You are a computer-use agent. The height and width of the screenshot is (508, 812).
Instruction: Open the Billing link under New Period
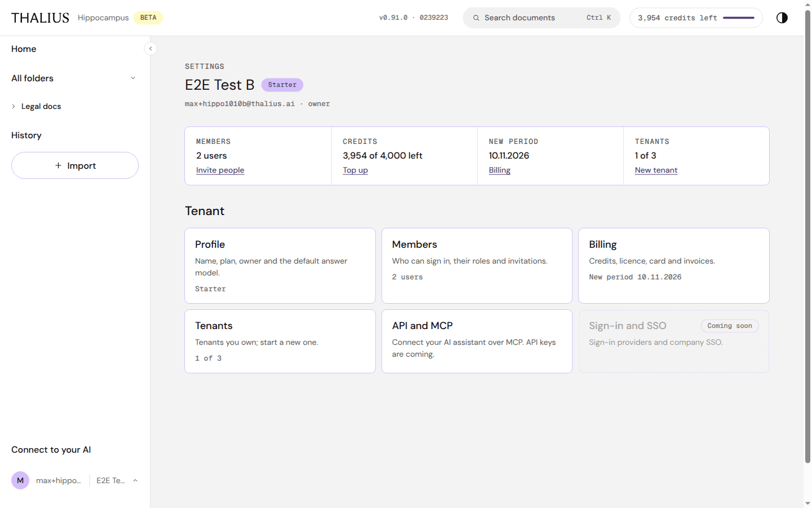(x=500, y=170)
